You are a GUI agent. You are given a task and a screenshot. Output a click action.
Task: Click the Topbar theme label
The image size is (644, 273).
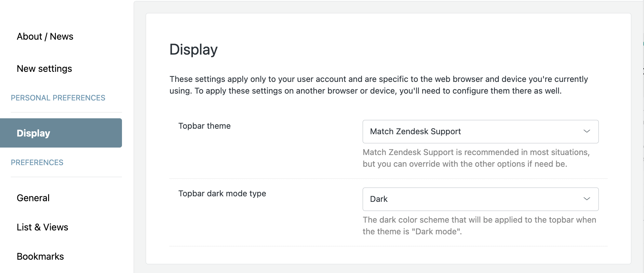tap(204, 126)
